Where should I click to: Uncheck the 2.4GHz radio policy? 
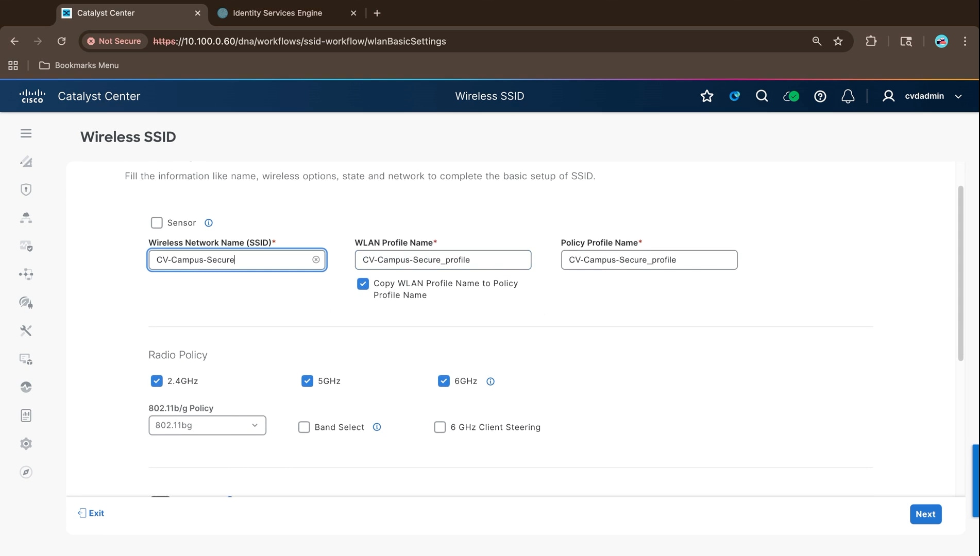pos(157,381)
